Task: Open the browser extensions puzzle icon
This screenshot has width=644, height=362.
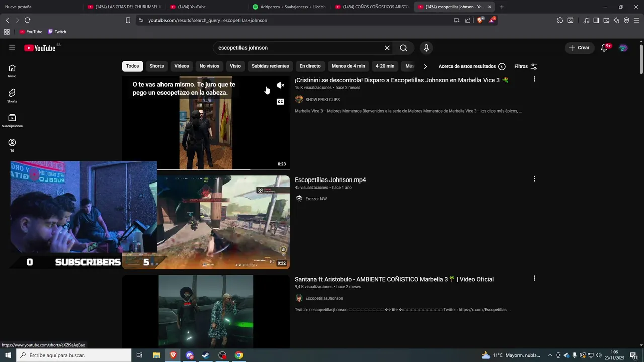Action: (560, 20)
